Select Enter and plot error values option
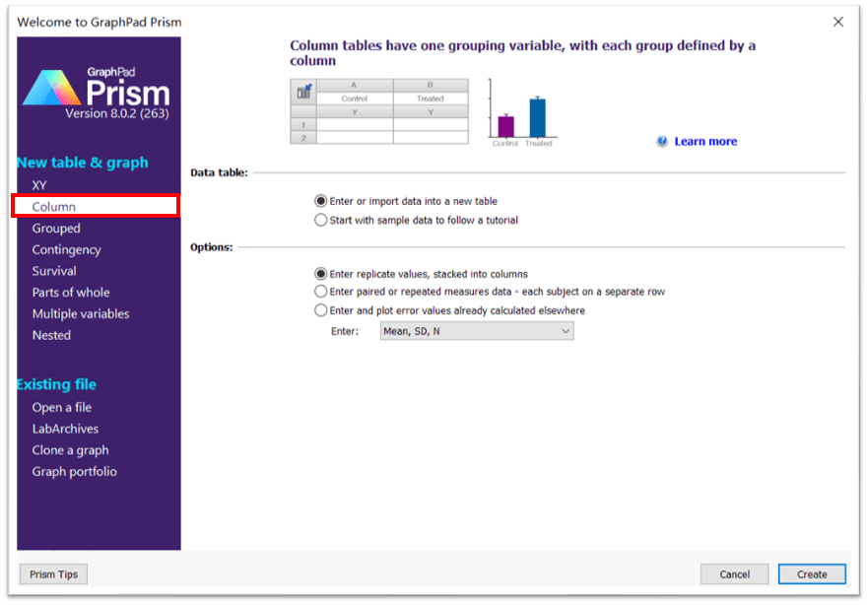Image resolution: width=868 pixels, height=605 pixels. [321, 310]
